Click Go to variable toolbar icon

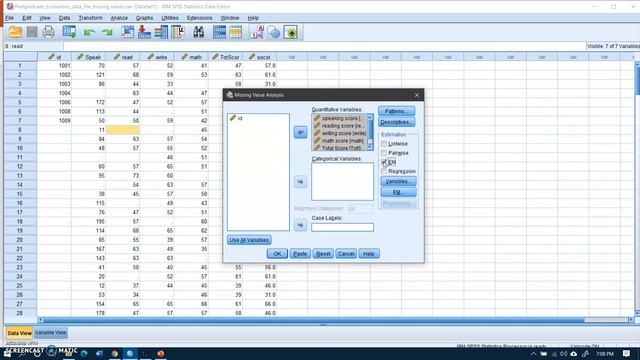[144, 32]
